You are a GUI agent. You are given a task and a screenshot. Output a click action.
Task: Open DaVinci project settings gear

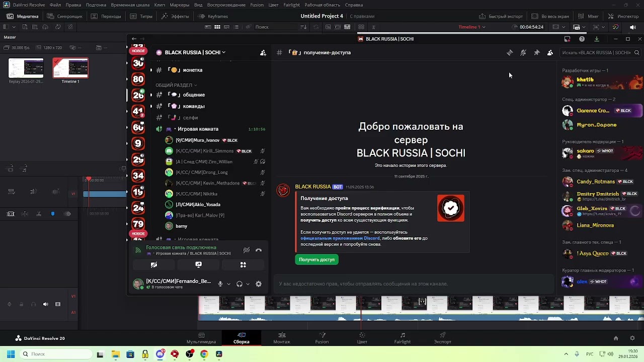tap(632, 338)
